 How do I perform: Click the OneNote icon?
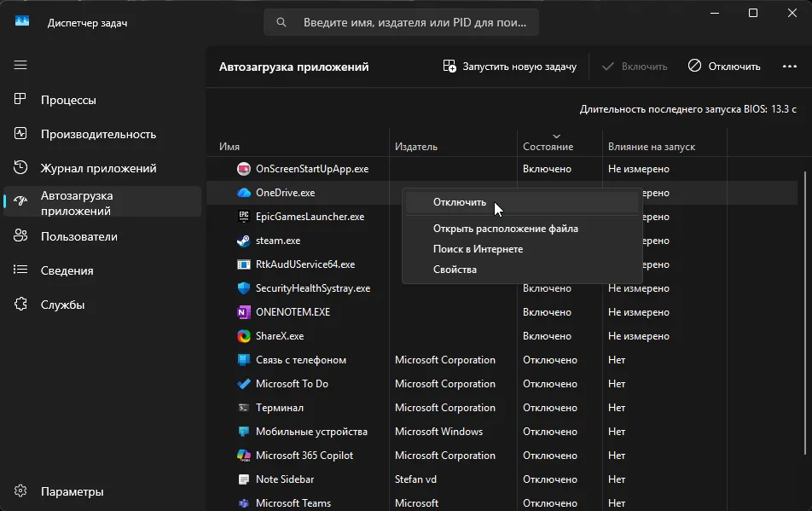tap(243, 312)
